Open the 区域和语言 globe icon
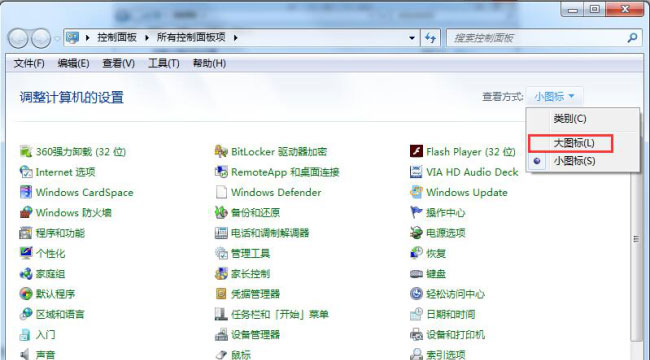This screenshot has width=650, height=360. pyautogui.click(x=26, y=314)
